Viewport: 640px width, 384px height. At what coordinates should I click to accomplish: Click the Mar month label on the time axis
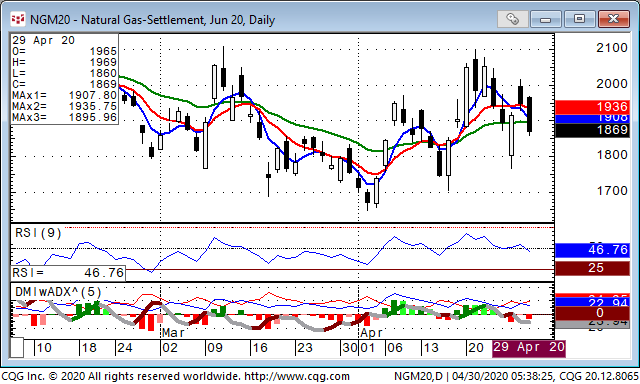pyautogui.click(x=173, y=333)
